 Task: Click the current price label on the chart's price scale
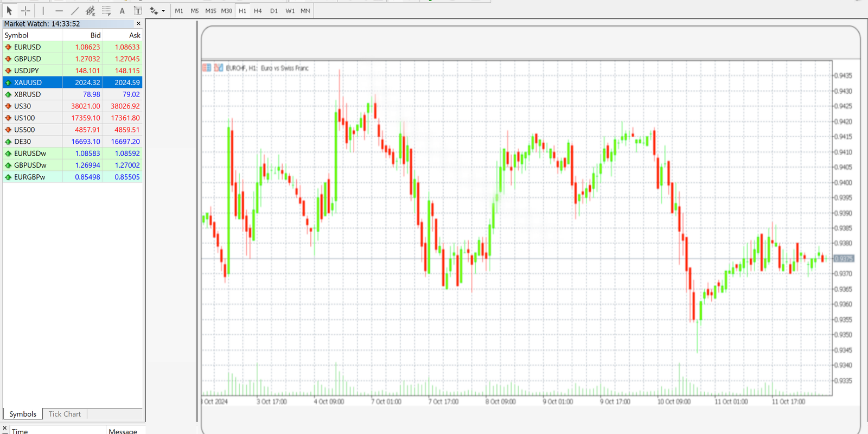click(x=844, y=258)
